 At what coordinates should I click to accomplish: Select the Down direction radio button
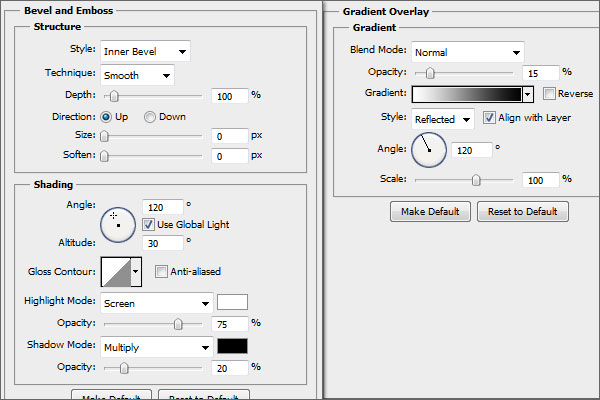[150, 117]
